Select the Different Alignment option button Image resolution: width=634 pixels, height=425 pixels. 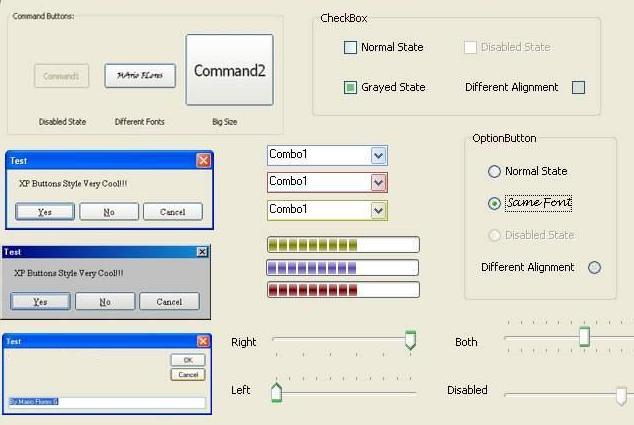click(x=594, y=267)
